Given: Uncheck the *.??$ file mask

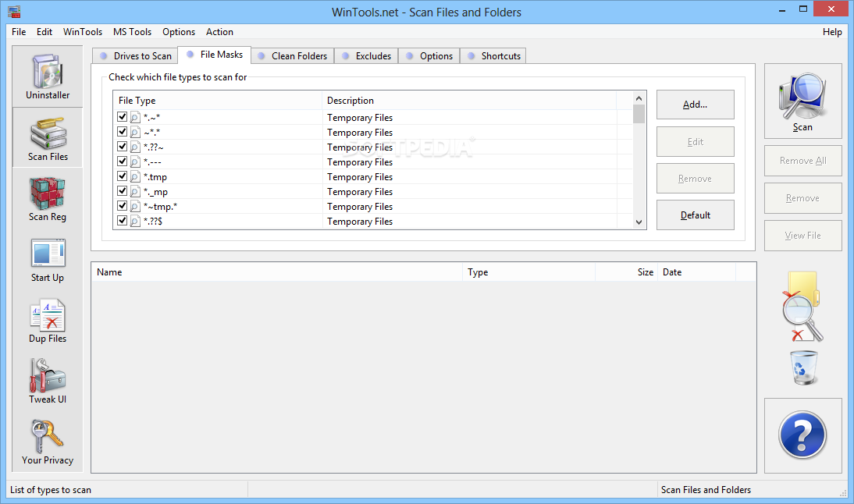Looking at the screenshot, I should [122, 221].
